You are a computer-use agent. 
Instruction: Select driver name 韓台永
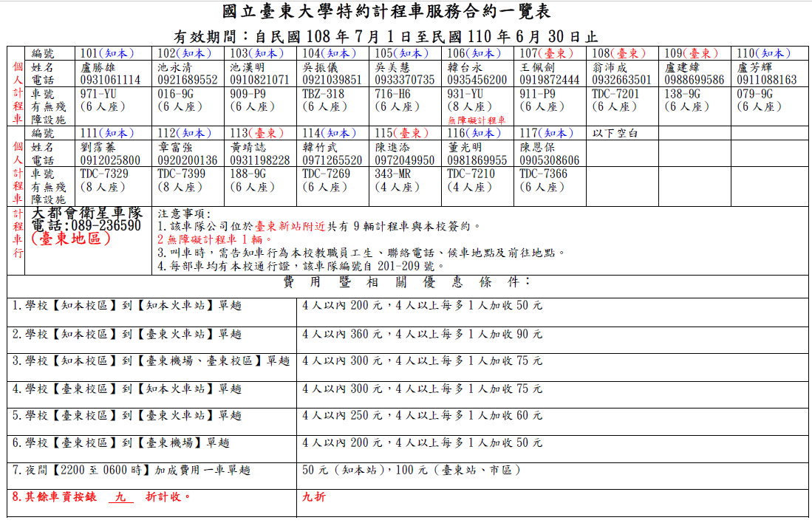point(465,67)
